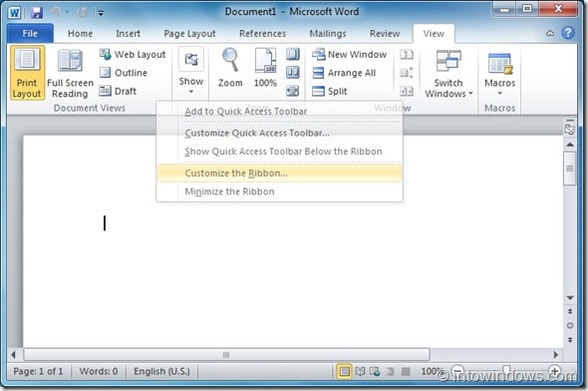
Task: Click View Side by Side icon
Action: click(x=407, y=55)
